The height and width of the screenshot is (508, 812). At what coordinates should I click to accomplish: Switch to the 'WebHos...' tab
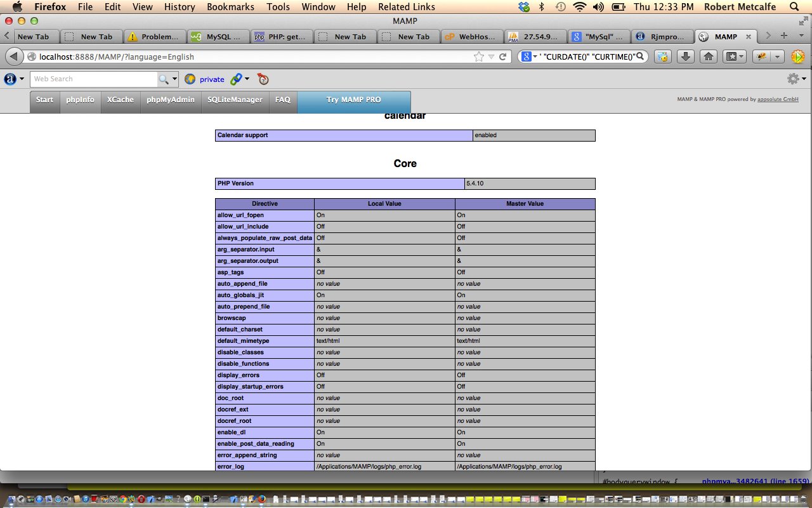click(x=472, y=36)
